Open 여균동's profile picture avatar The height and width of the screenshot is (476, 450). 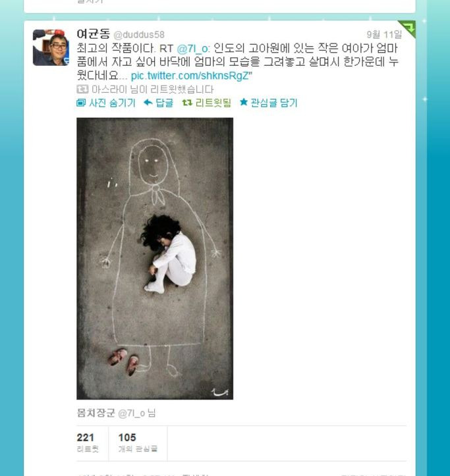tap(51, 47)
